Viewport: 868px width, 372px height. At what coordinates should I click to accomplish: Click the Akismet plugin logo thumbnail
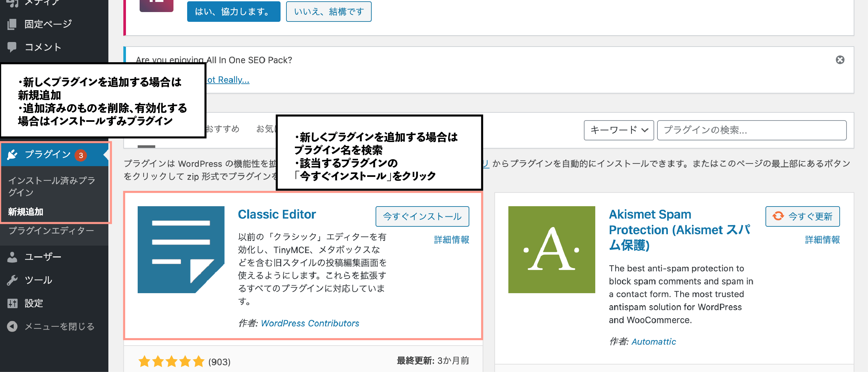point(552,250)
